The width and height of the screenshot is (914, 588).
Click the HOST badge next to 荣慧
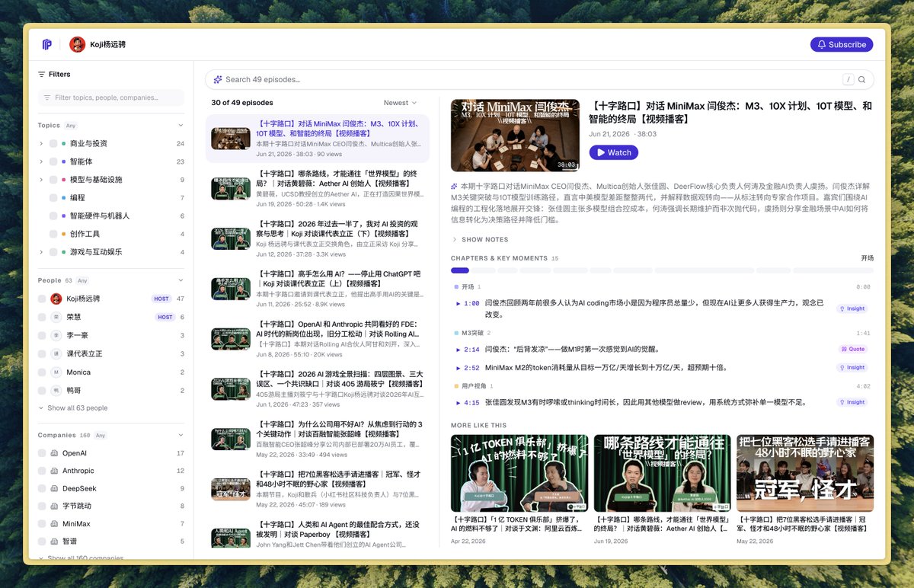[165, 317]
